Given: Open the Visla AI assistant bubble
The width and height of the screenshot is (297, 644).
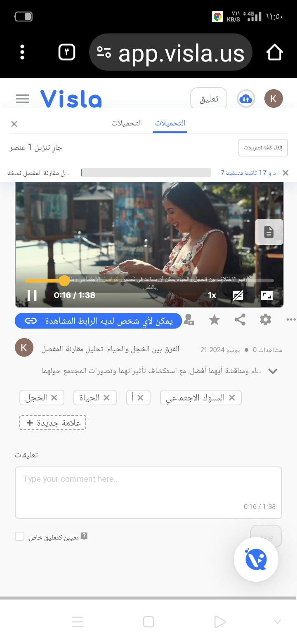Looking at the screenshot, I should click(256, 560).
